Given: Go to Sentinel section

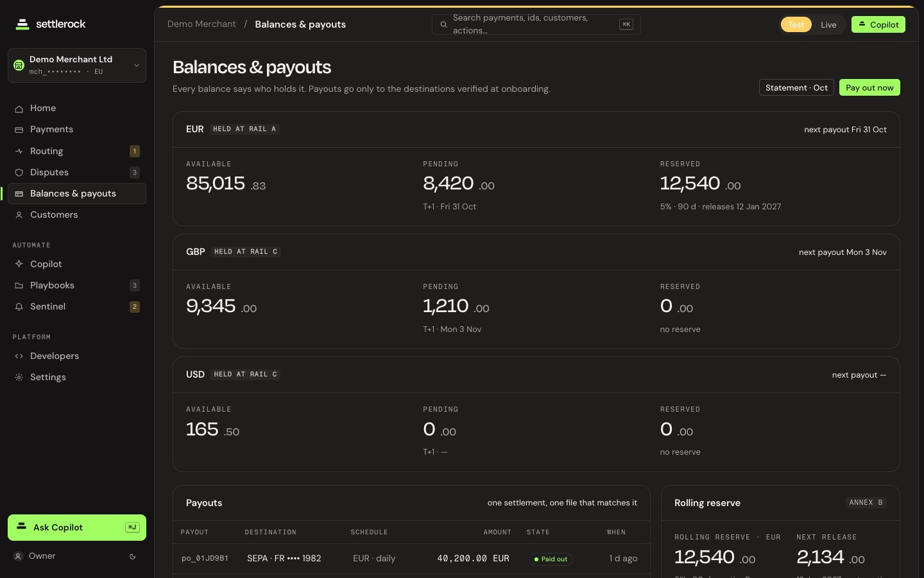Looking at the screenshot, I should point(77,306).
